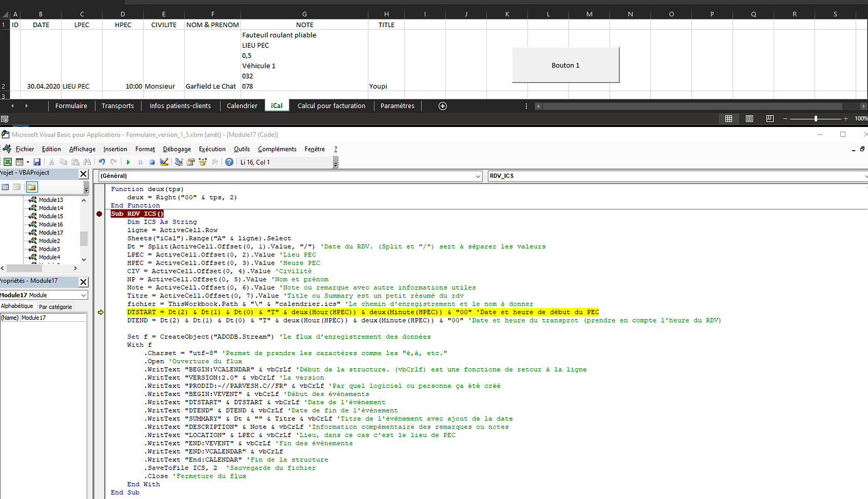
Task: Switch to Normal view icon in Excel status bar
Action: tap(728, 118)
